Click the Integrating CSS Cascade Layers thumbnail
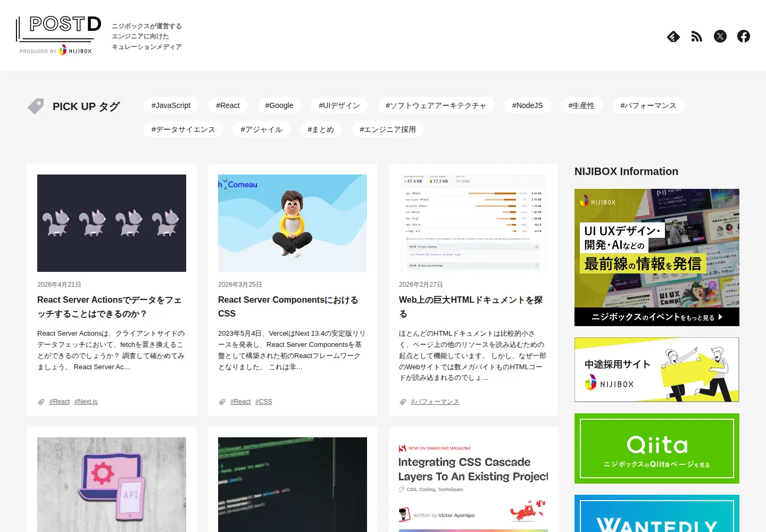Image resolution: width=766 pixels, height=532 pixels. [x=473, y=485]
